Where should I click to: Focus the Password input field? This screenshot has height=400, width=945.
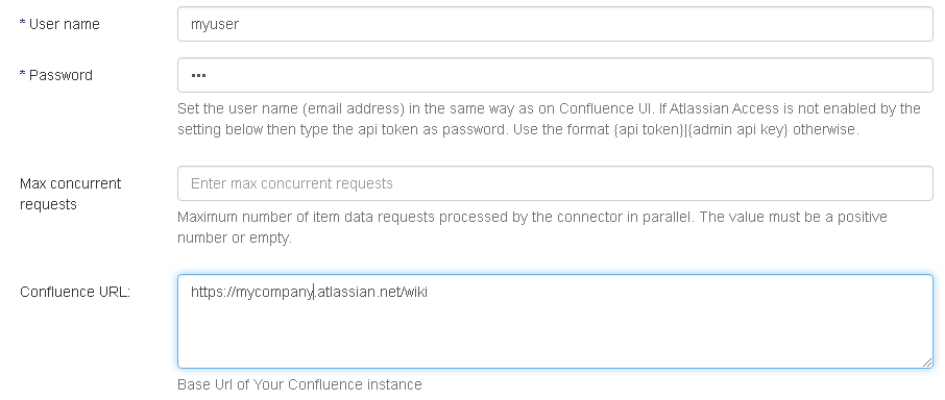coord(555,74)
